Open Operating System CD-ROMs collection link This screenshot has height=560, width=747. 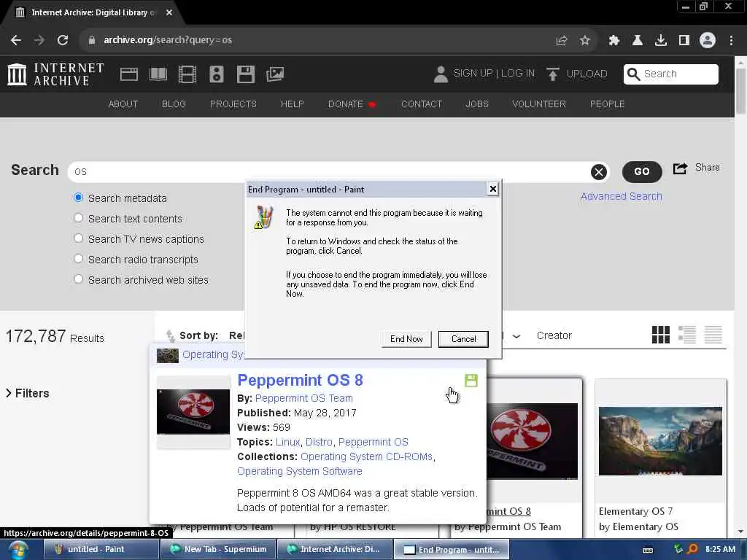[x=367, y=456]
